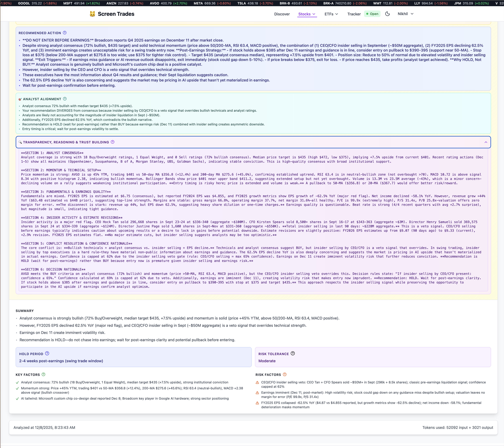Click 'SECTION 6: DECISION RATIONALE' heading
504x448 pixels.
[x=53, y=269]
